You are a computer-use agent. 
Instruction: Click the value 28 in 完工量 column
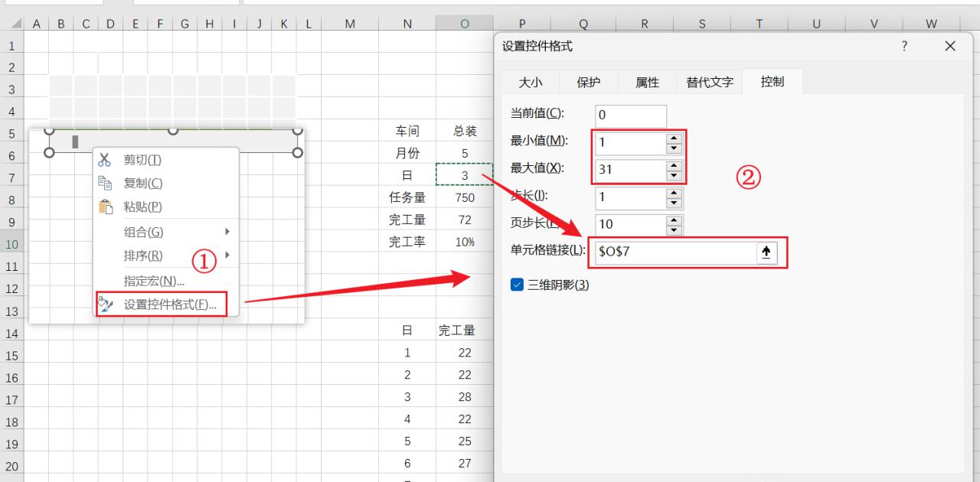click(x=465, y=397)
